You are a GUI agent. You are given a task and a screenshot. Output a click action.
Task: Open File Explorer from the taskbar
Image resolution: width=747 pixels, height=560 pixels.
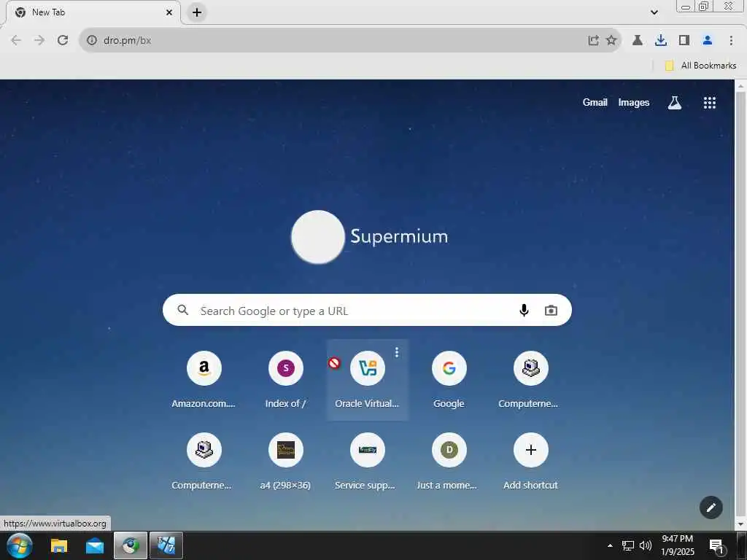coord(59,545)
